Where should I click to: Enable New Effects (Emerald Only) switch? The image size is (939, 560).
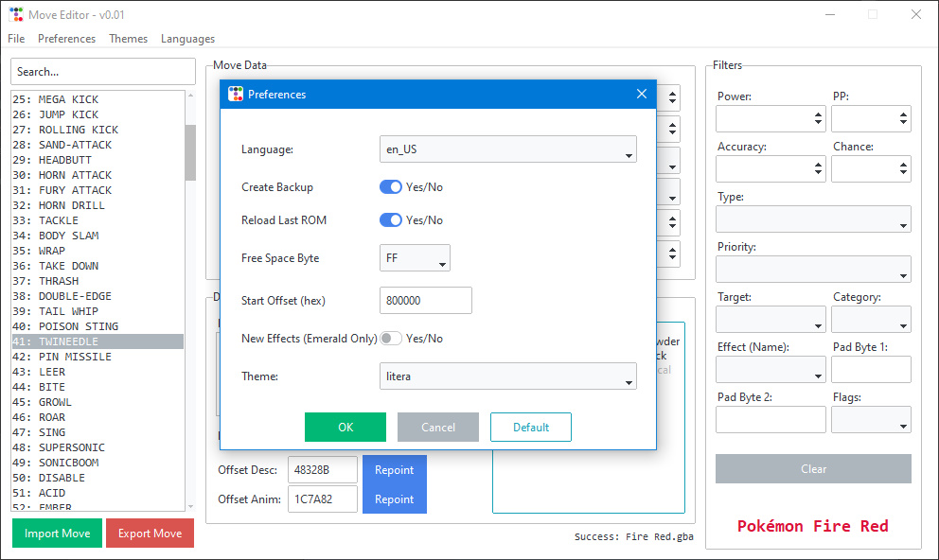click(x=391, y=339)
